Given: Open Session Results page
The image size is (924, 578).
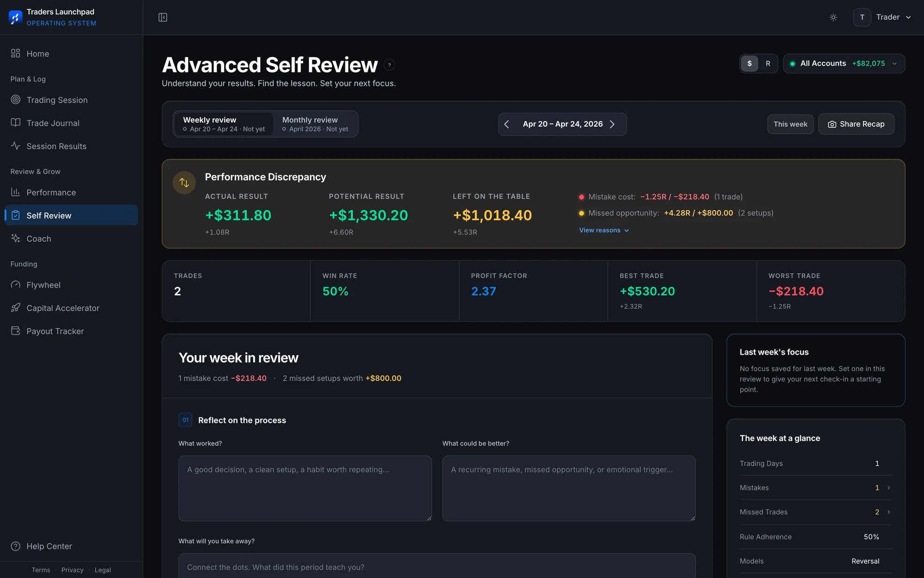Looking at the screenshot, I should [x=71, y=146].
